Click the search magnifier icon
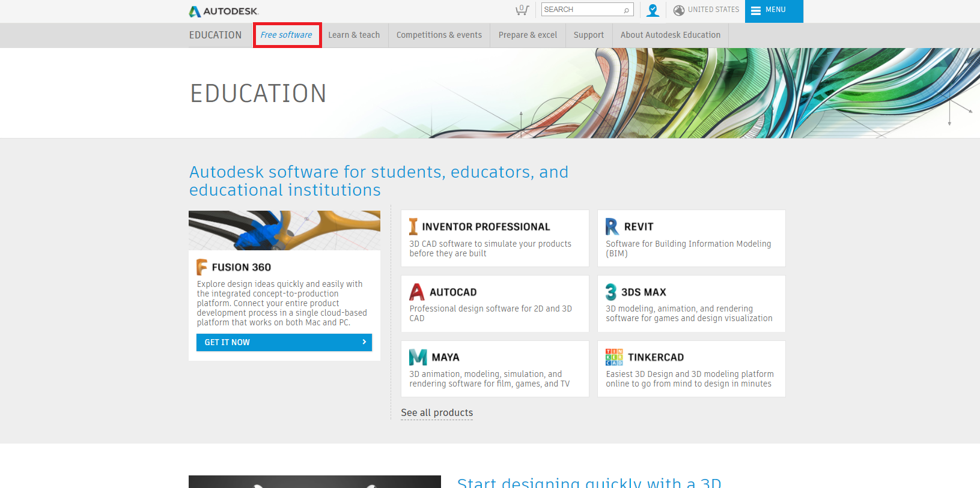Image resolution: width=980 pixels, height=488 pixels. 626,10
